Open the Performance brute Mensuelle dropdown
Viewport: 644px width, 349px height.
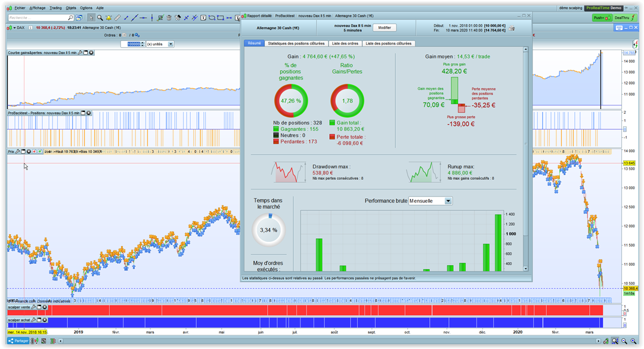click(x=431, y=201)
